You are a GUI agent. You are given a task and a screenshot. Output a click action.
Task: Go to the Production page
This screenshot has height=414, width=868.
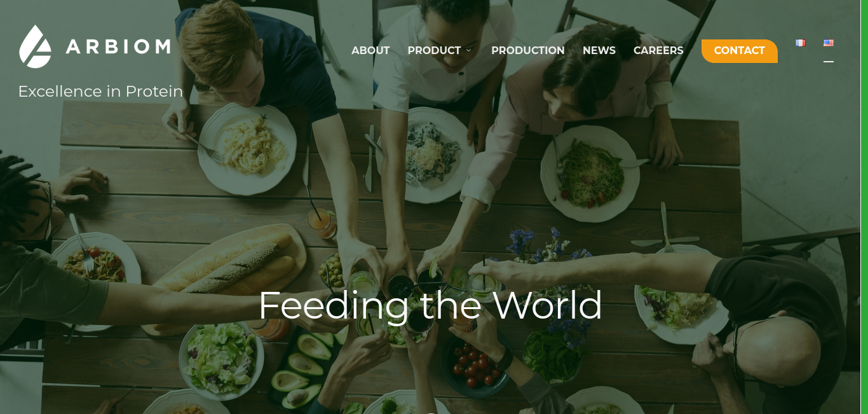point(528,50)
